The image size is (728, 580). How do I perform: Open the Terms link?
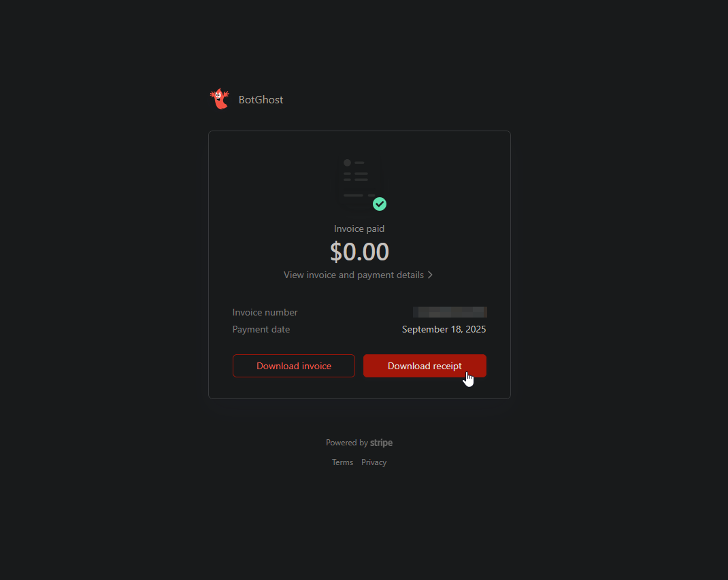(x=343, y=462)
